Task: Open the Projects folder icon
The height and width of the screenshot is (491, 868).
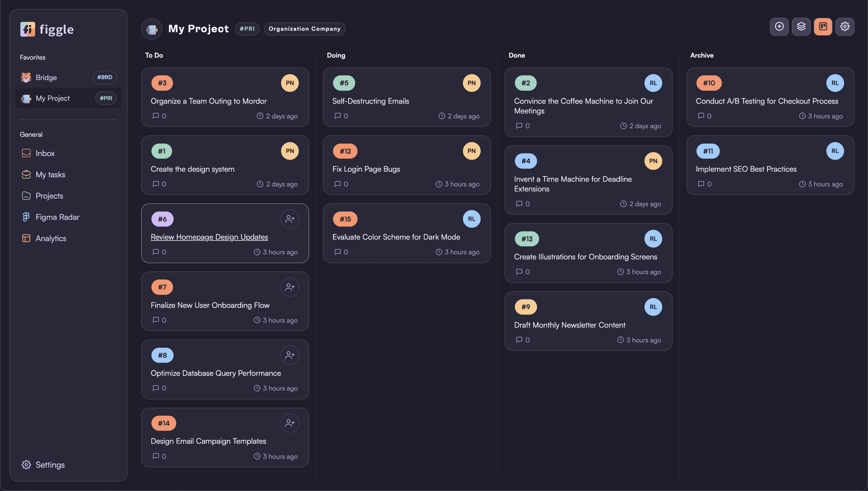Action: point(26,196)
